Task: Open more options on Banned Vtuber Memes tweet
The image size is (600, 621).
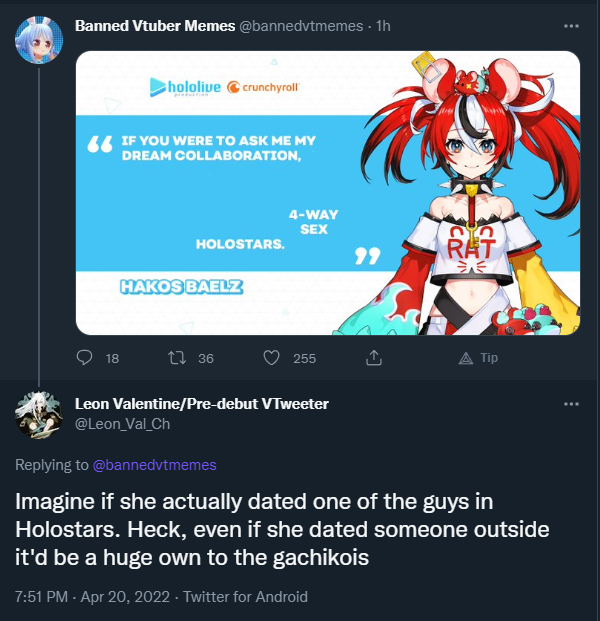Action: tap(571, 26)
